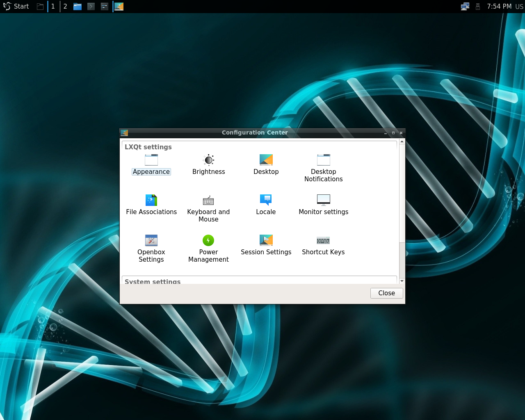525x420 pixels.
Task: Open Openbox Settings
Action: coord(151,249)
